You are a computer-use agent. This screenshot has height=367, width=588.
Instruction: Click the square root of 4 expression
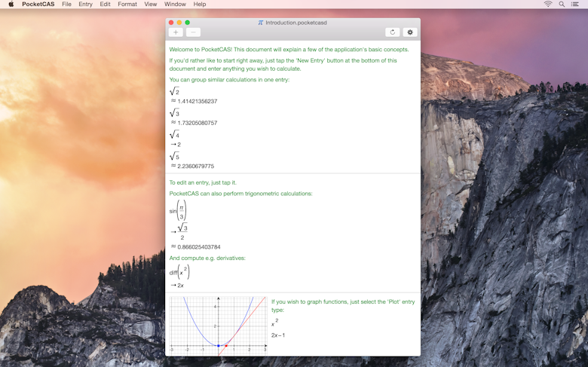pyautogui.click(x=174, y=135)
